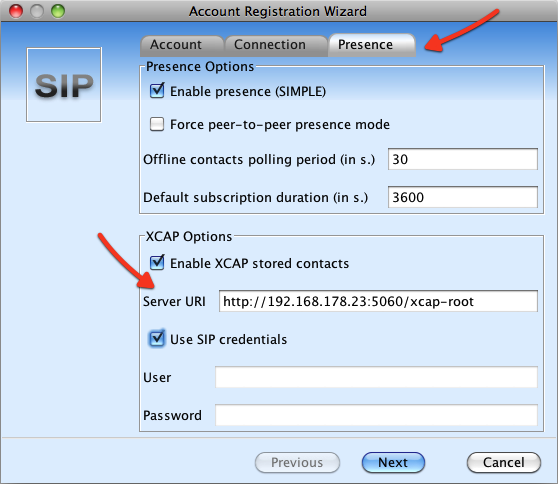558x484 pixels.
Task: Select the Presence tab
Action: pyautogui.click(x=372, y=45)
